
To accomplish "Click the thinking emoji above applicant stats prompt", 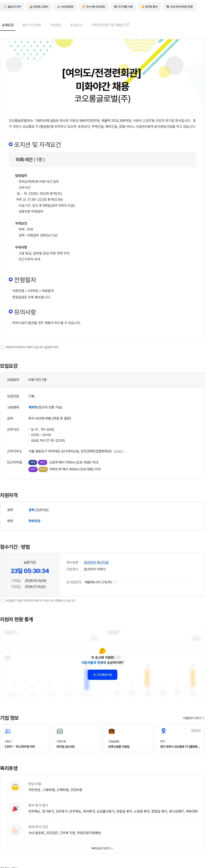I will click(x=102, y=651).
